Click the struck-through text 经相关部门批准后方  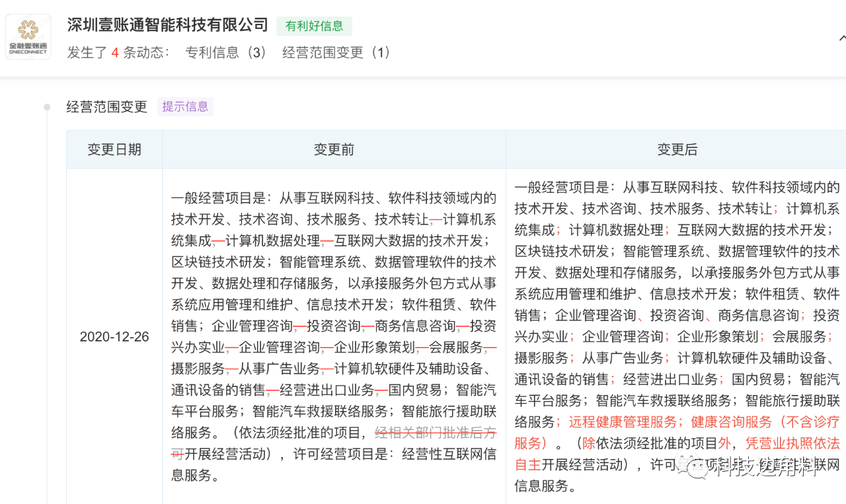[x=436, y=433]
